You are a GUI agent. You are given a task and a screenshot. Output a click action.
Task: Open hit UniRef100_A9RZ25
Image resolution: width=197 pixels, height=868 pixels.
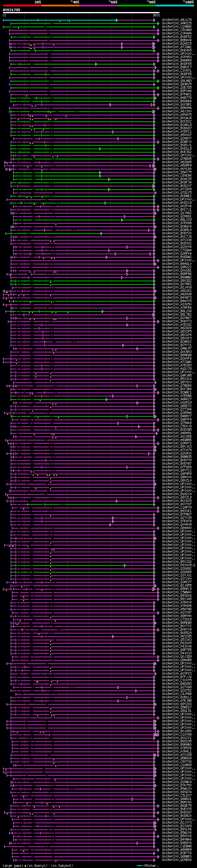(x=177, y=23)
